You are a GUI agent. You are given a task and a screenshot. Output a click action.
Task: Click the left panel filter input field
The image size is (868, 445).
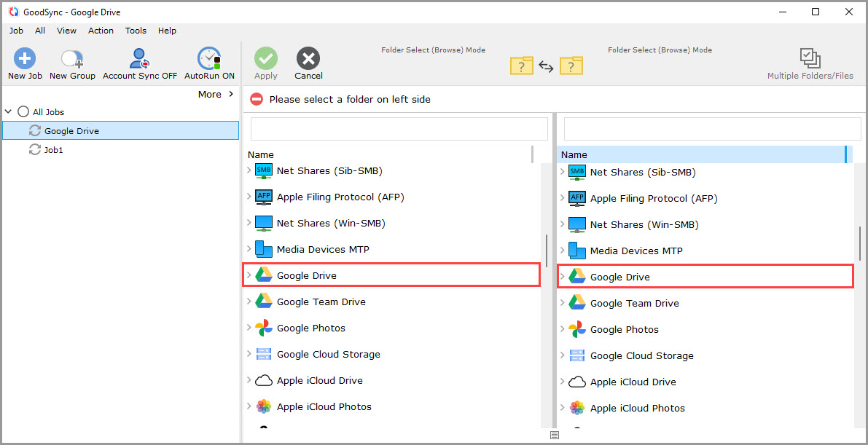399,128
